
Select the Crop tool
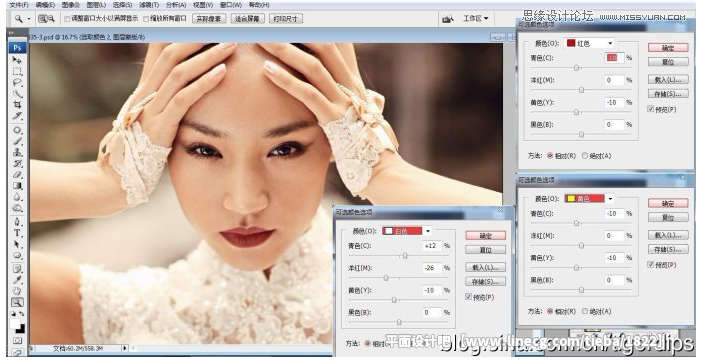pos(17,105)
